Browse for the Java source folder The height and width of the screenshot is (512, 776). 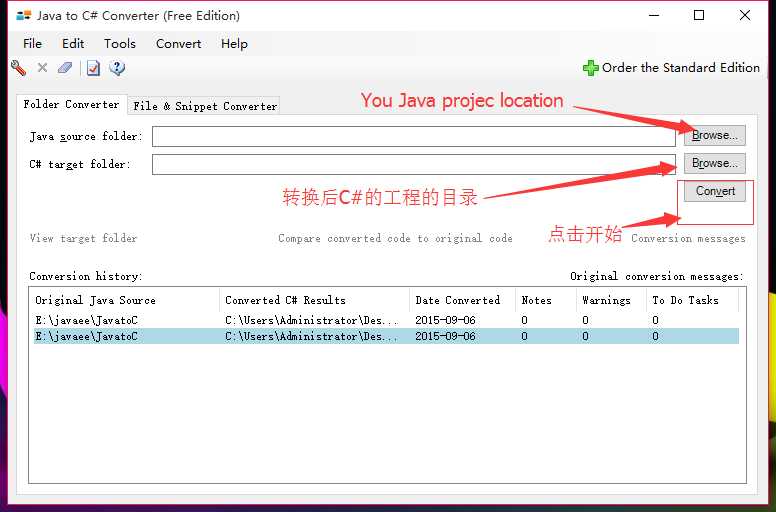[715, 136]
